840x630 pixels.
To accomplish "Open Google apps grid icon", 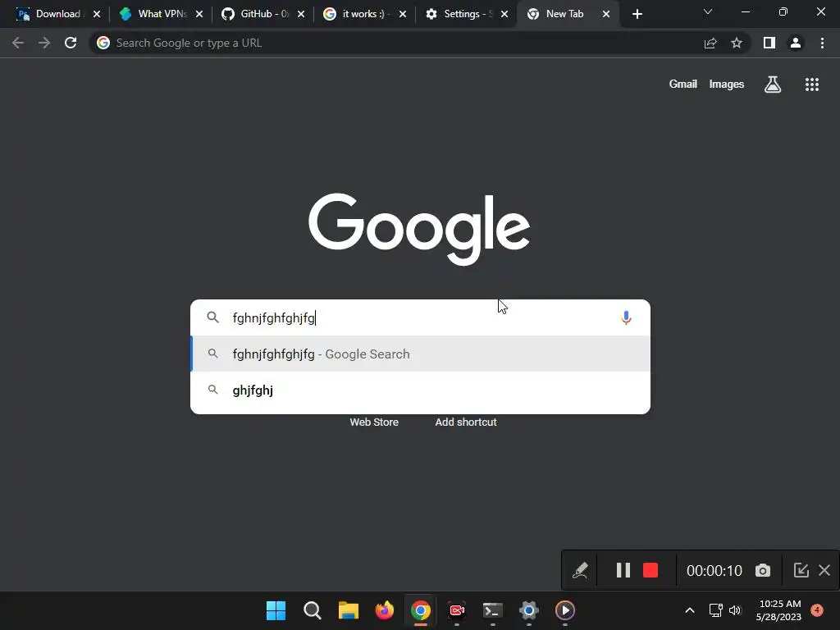I will (x=812, y=84).
